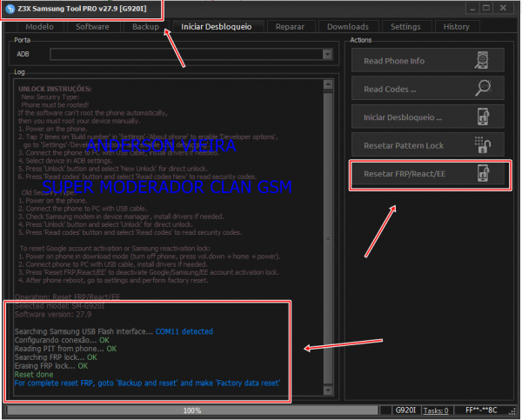
Task: Click the 'Reading PIT from phone' line
Action: 65,349
